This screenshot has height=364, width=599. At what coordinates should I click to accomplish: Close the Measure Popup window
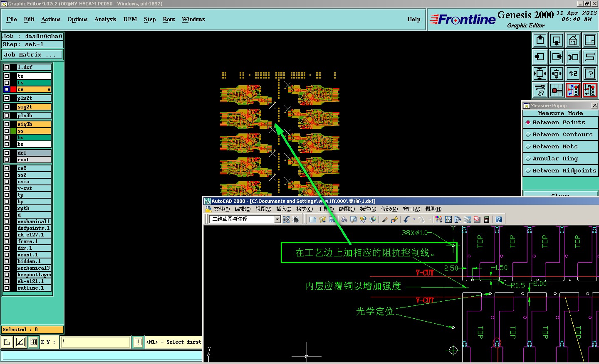594,106
